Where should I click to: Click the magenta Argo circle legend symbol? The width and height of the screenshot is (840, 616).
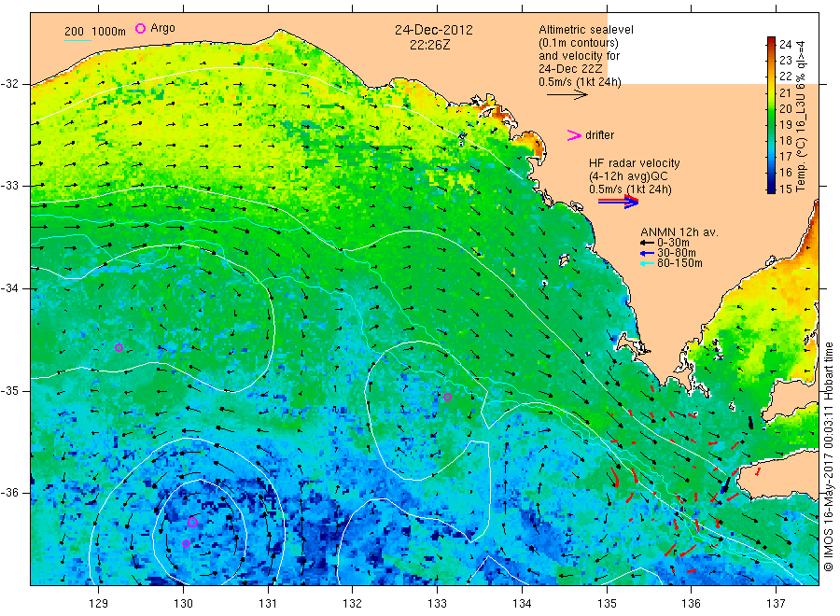140,28
